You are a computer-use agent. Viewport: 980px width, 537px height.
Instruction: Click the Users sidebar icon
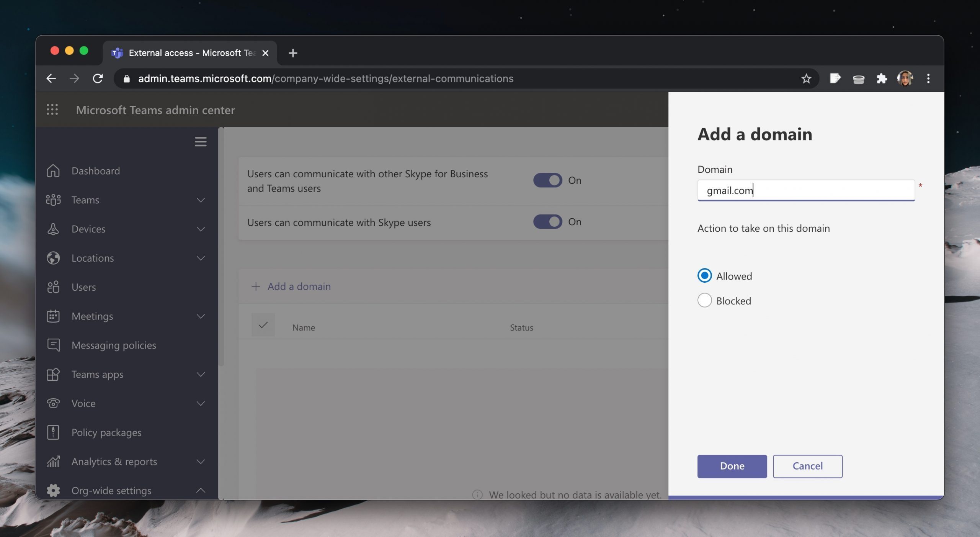pyautogui.click(x=53, y=287)
